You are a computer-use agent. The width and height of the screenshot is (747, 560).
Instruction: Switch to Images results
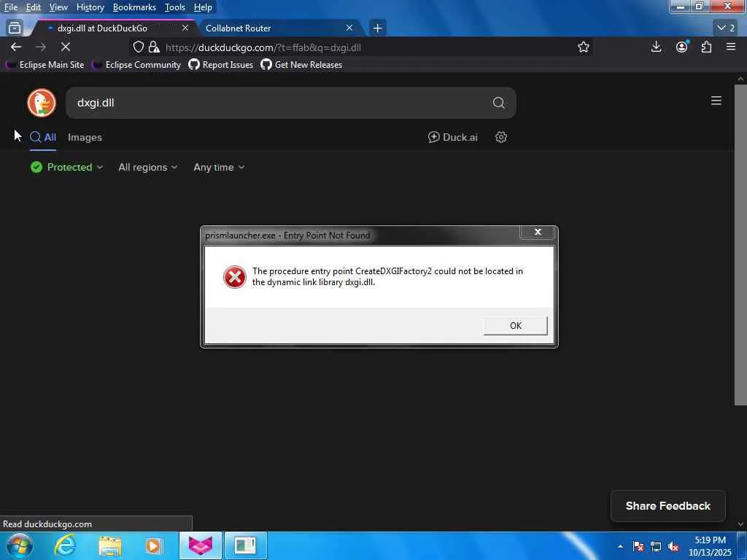85,138
